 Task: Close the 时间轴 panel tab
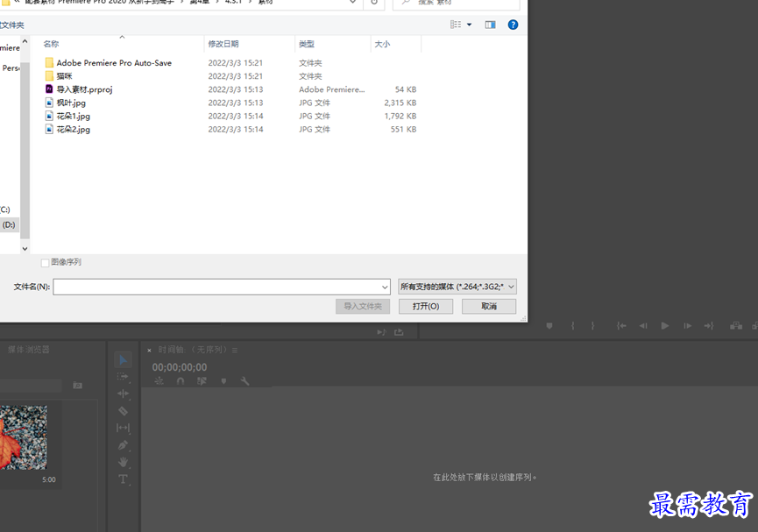(149, 351)
